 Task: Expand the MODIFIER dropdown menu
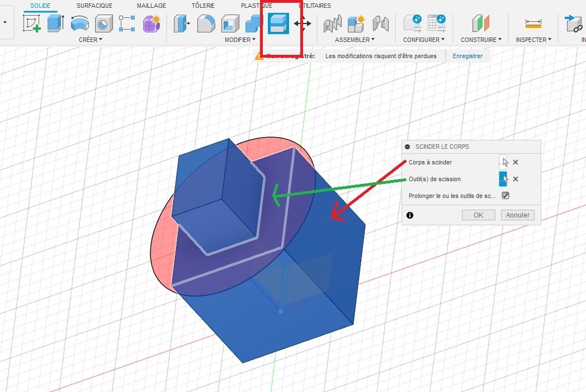tap(240, 39)
